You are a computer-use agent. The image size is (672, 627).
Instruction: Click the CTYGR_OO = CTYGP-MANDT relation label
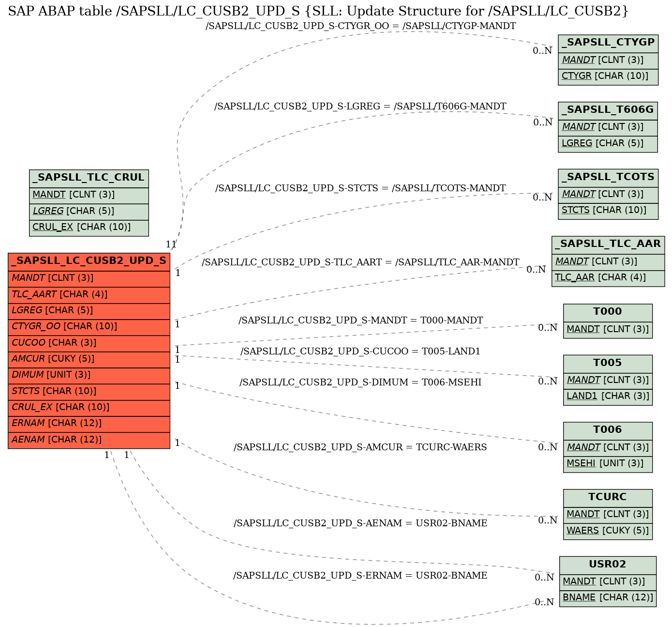point(361,26)
